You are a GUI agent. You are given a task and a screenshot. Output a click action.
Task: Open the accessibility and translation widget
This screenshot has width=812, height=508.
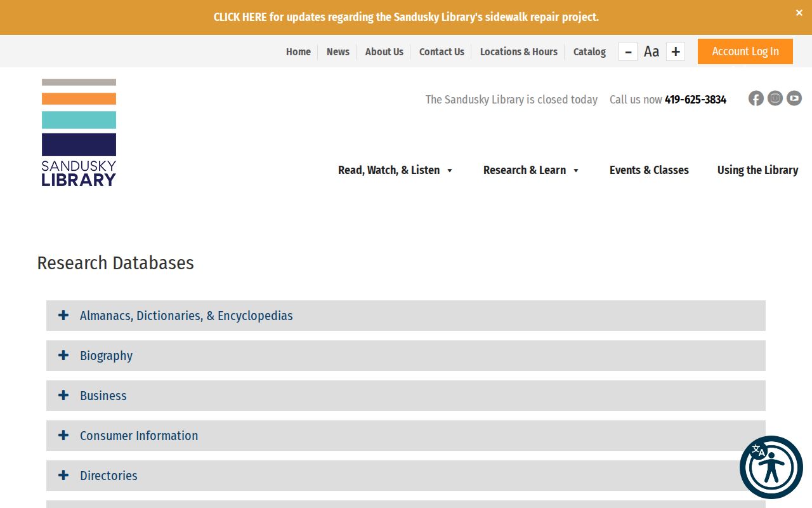[x=771, y=467]
